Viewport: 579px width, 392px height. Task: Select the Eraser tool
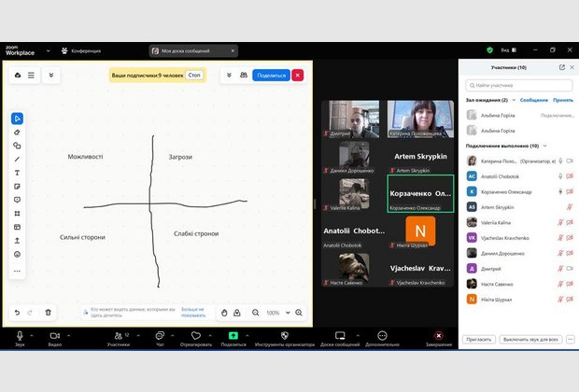(x=17, y=133)
